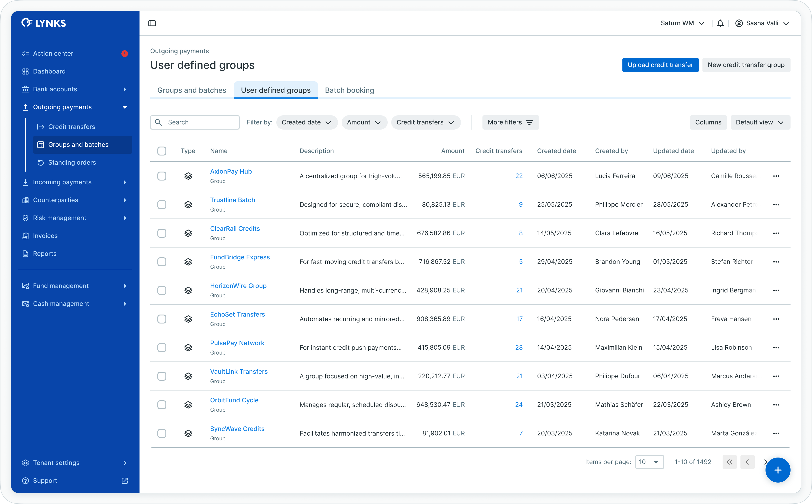The image size is (812, 504).
Task: Open row actions for AxionPay Hub
Action: [776, 176]
